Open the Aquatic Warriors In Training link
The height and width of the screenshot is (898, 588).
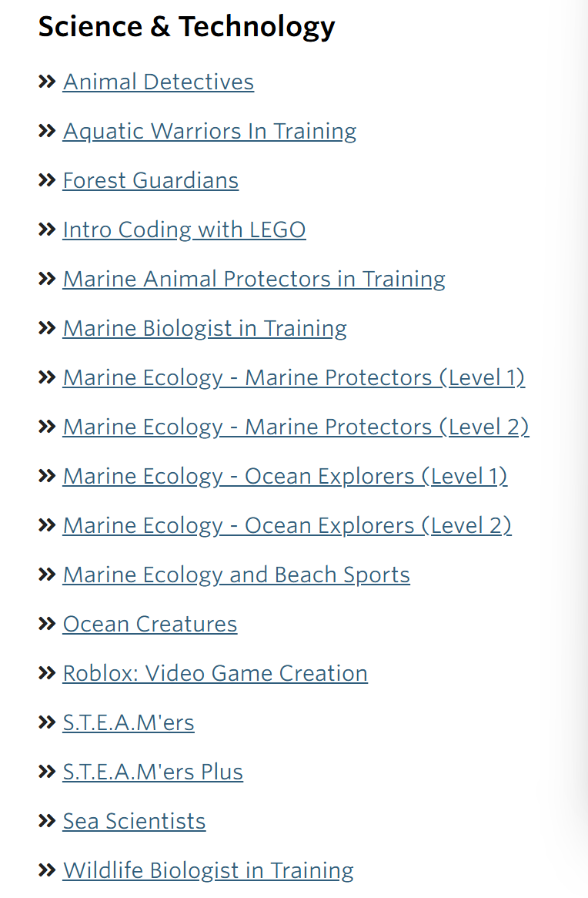coord(209,132)
